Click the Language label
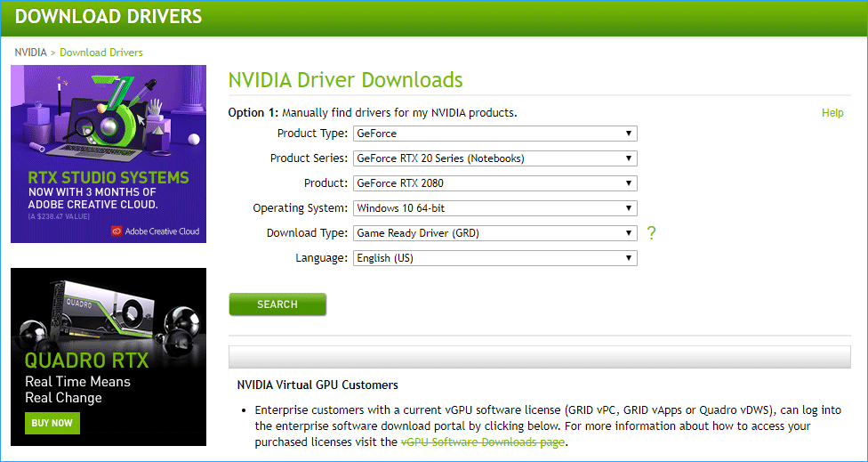Screen dimensions: 868x462 tap(322, 258)
